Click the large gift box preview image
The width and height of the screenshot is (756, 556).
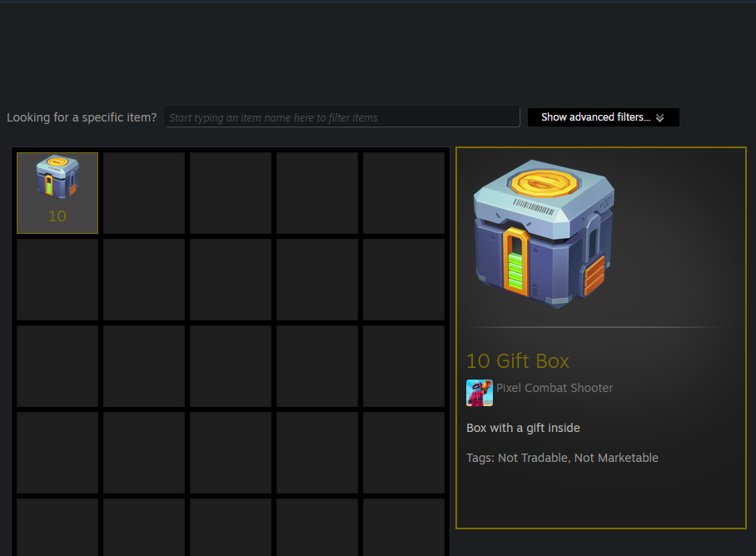[x=545, y=234]
